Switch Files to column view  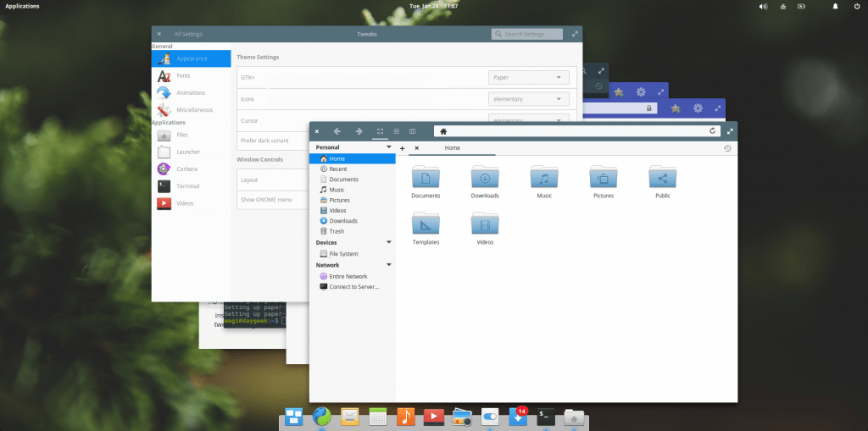coord(413,131)
